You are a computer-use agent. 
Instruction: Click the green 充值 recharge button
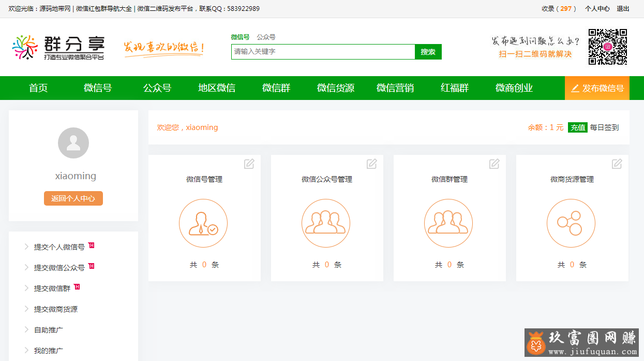coord(577,127)
